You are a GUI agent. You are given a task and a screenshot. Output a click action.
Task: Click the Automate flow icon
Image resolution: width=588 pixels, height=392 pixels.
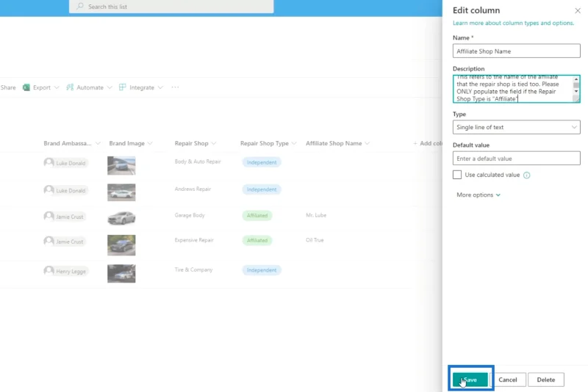coord(70,87)
